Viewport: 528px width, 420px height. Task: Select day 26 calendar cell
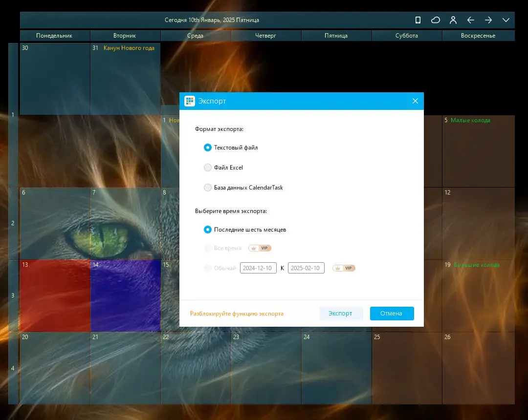479,368
